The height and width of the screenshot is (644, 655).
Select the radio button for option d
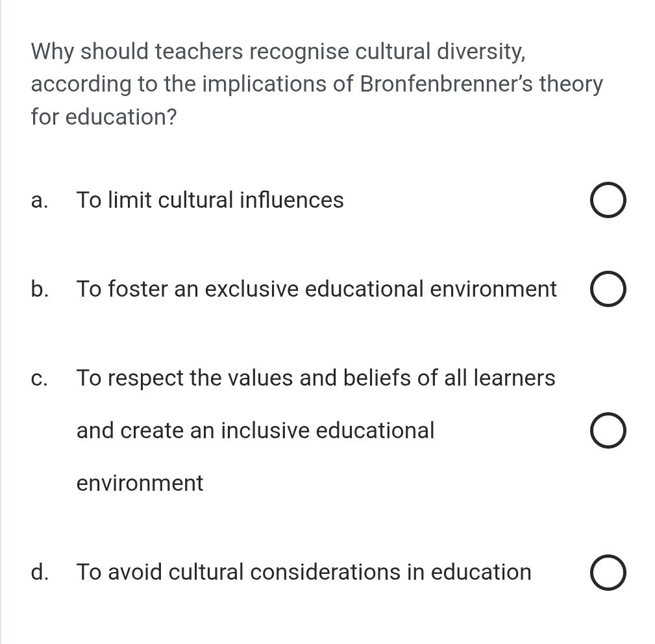[608, 572]
